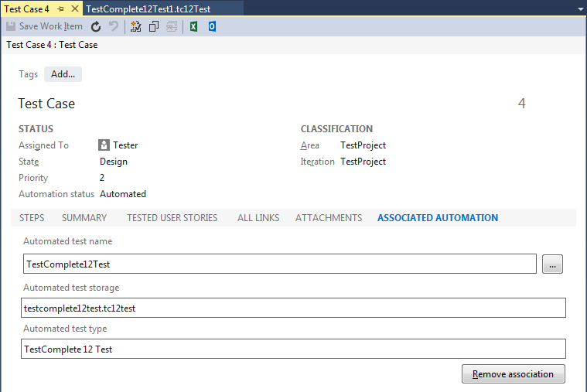Click the grayed-out state diagram icon
This screenshot has width=587, height=392.
172,26
